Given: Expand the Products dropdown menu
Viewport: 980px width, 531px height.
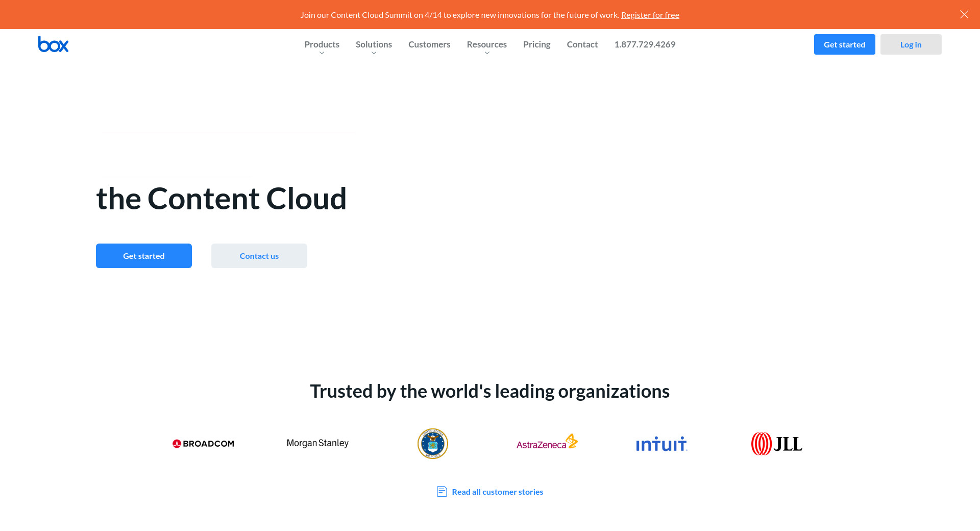Looking at the screenshot, I should 322,45.
